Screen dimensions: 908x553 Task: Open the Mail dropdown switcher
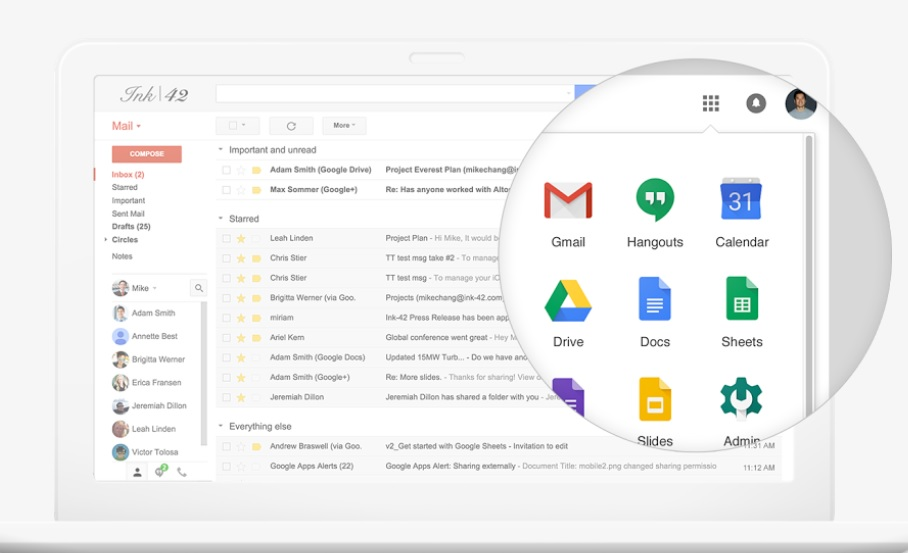[x=126, y=126]
